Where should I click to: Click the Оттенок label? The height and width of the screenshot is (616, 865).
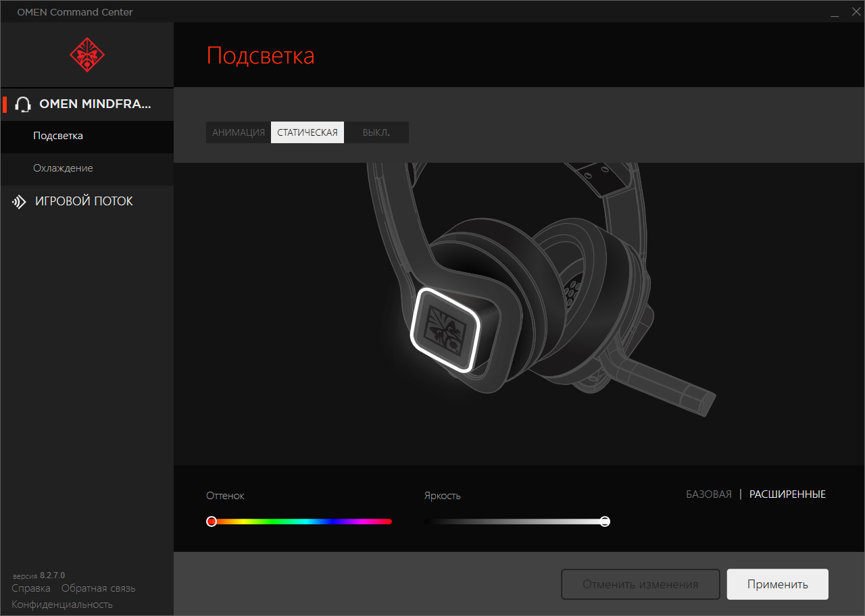226,496
